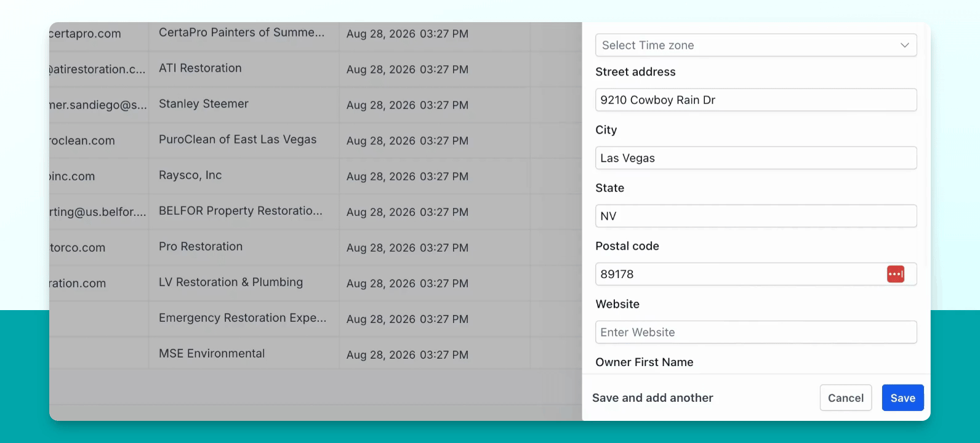Click the Street address label
Screen dimensions: 980x443
(635, 72)
